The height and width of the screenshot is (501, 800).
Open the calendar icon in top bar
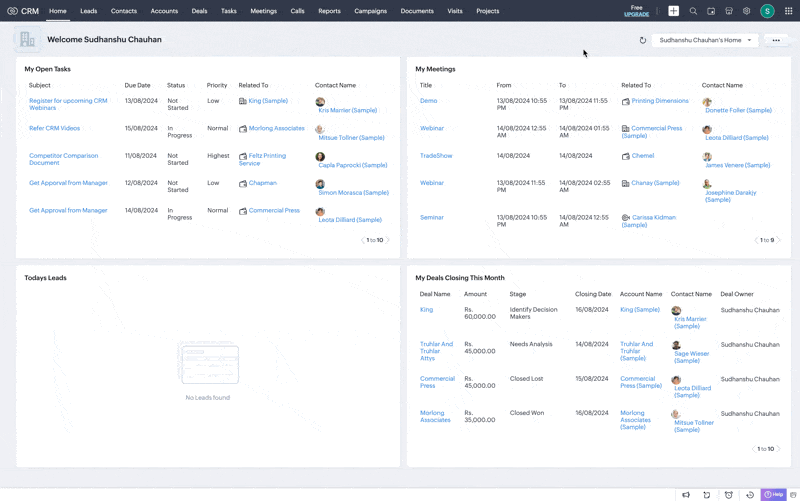[711, 11]
